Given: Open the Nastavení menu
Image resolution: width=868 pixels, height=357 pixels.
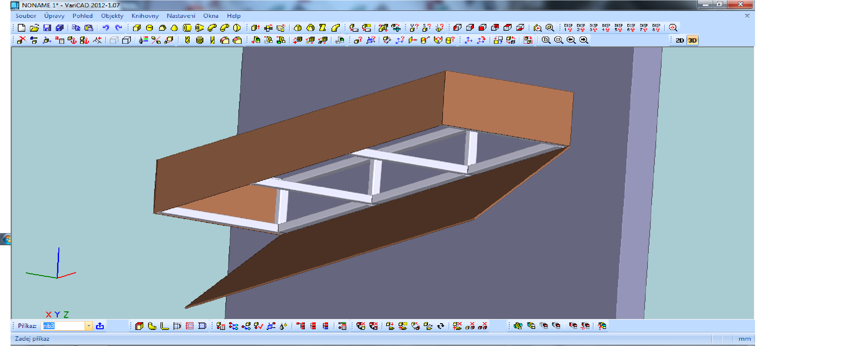Looking at the screenshot, I should click(x=181, y=16).
